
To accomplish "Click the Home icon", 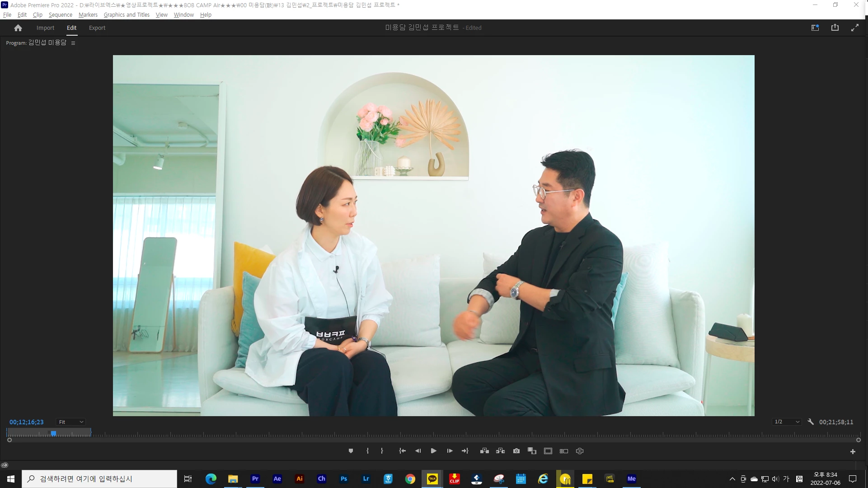I will (18, 28).
